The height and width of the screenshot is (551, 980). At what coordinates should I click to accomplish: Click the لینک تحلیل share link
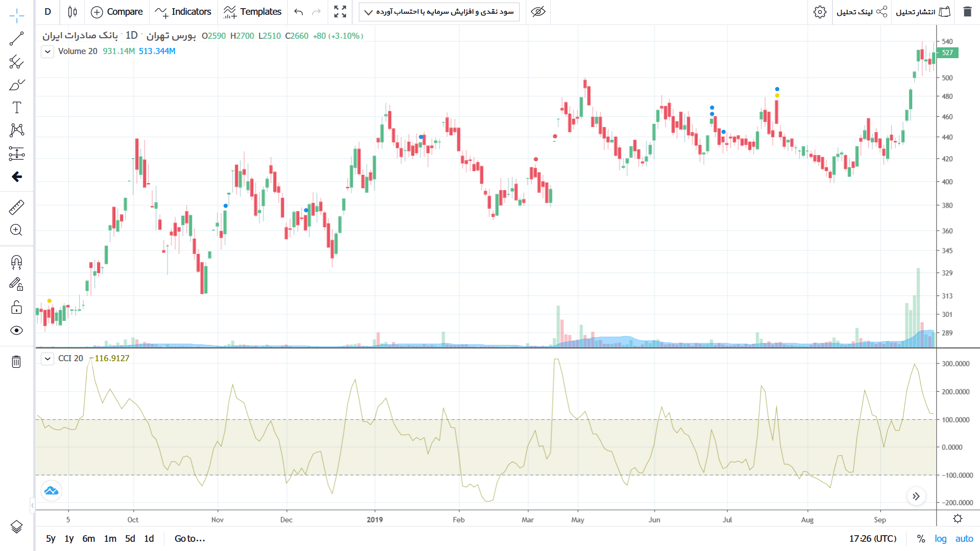click(862, 12)
